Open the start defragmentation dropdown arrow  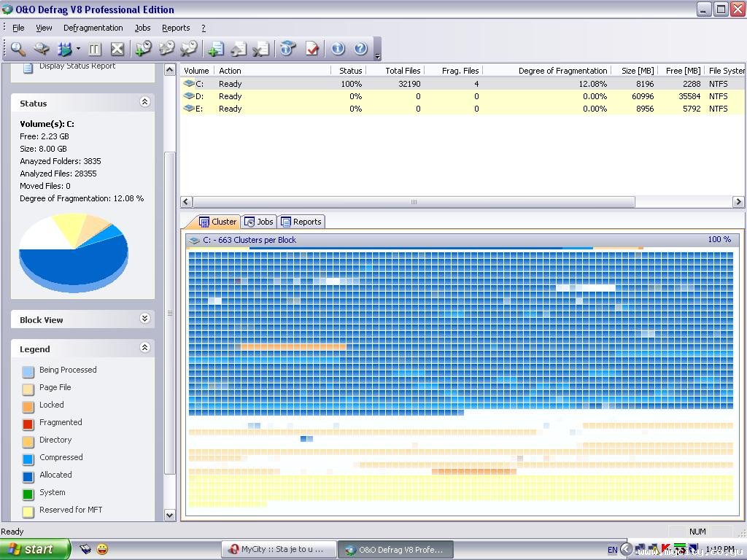78,50
